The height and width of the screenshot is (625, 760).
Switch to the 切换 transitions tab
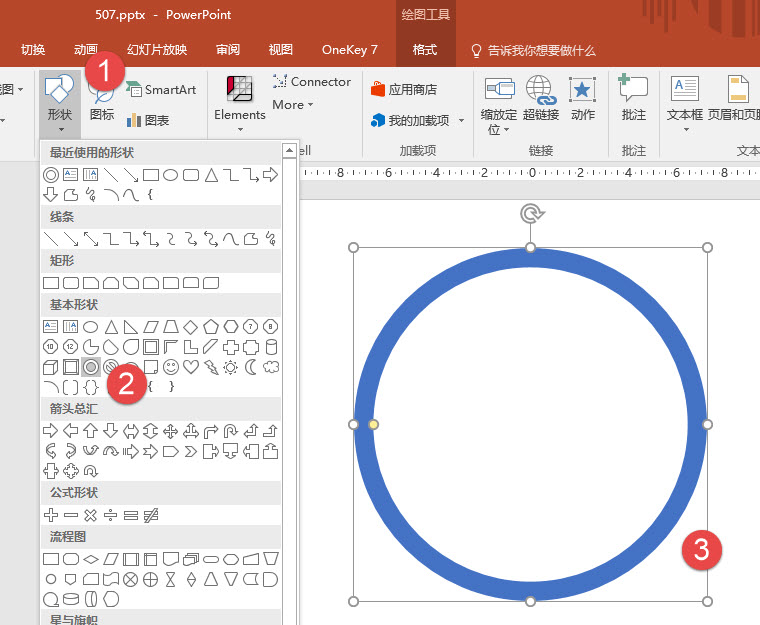click(x=33, y=49)
